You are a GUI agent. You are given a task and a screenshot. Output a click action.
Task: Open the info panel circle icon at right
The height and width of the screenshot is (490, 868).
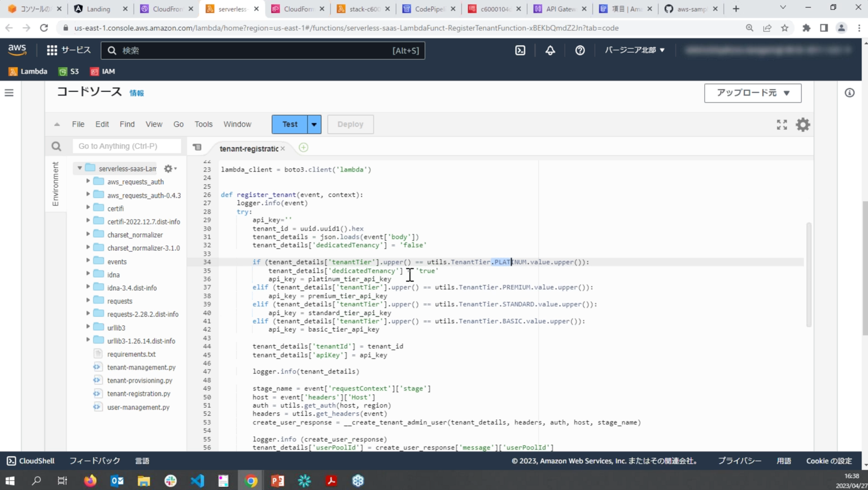[x=849, y=93]
